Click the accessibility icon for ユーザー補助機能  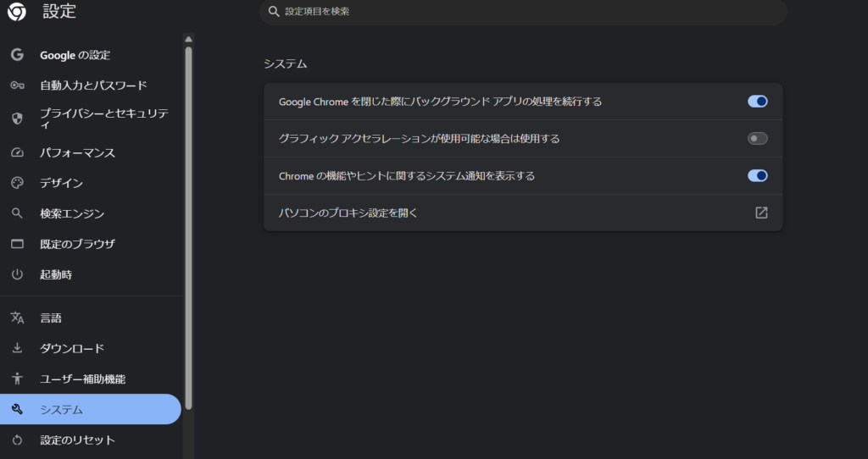17,379
